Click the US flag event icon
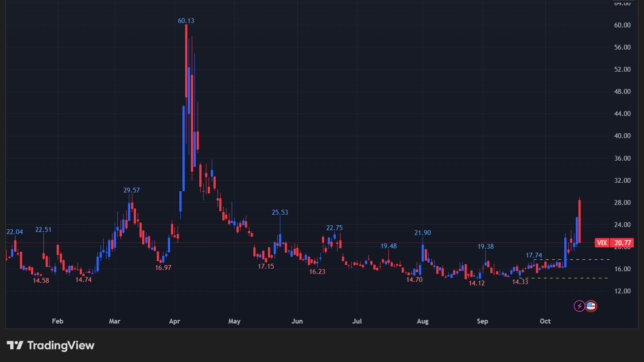Viewport: 644px width, 362px height. (591, 306)
